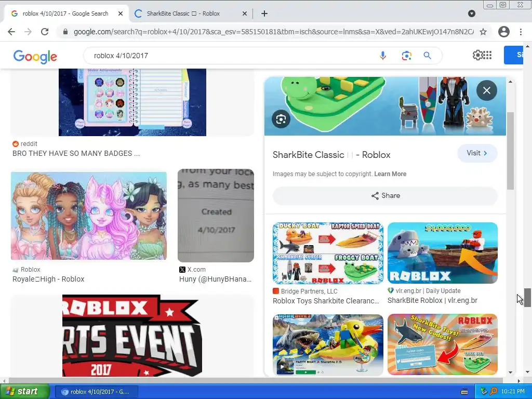The width and height of the screenshot is (532, 399).
Task: Click the Google logo
Action: [x=35, y=56]
